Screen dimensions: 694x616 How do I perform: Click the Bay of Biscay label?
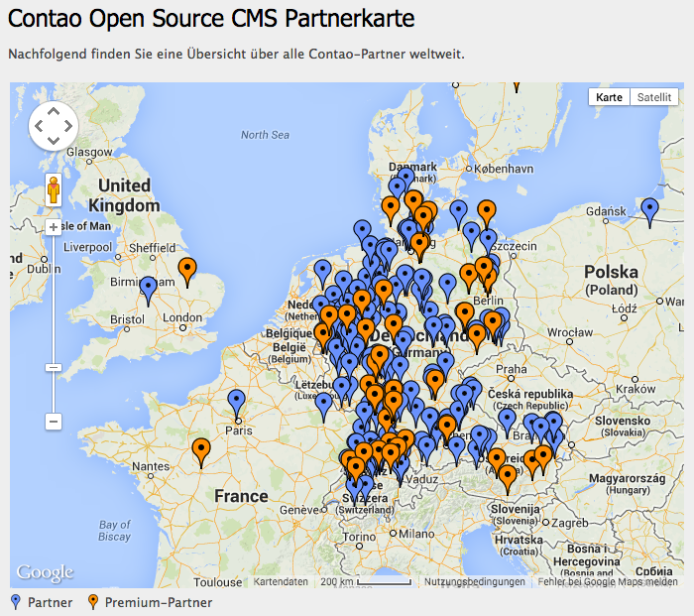click(x=115, y=531)
